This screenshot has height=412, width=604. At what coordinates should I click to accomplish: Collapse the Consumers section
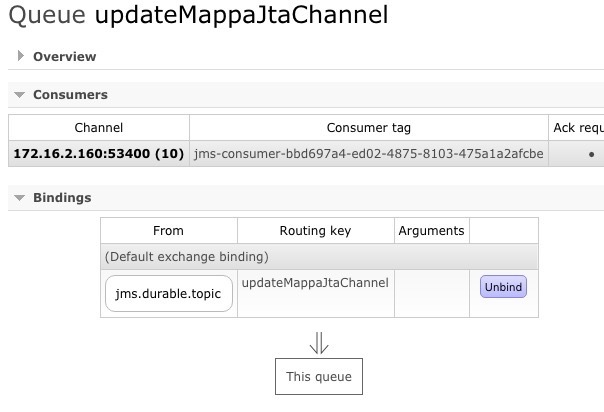coord(69,95)
